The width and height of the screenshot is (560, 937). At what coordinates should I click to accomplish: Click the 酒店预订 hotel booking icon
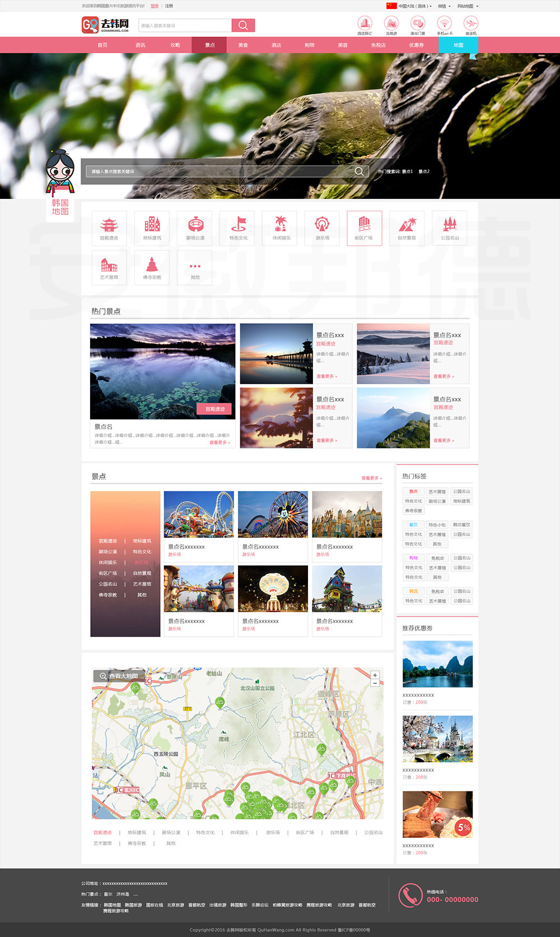365,24
